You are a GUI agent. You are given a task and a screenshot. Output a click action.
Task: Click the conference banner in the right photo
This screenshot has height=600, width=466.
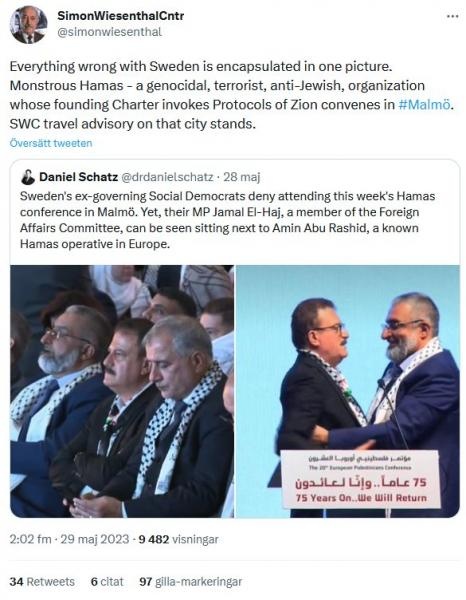pyautogui.click(x=361, y=479)
